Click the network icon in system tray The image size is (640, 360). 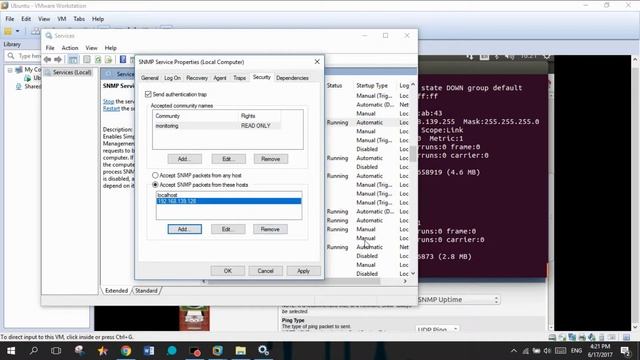click(526, 351)
